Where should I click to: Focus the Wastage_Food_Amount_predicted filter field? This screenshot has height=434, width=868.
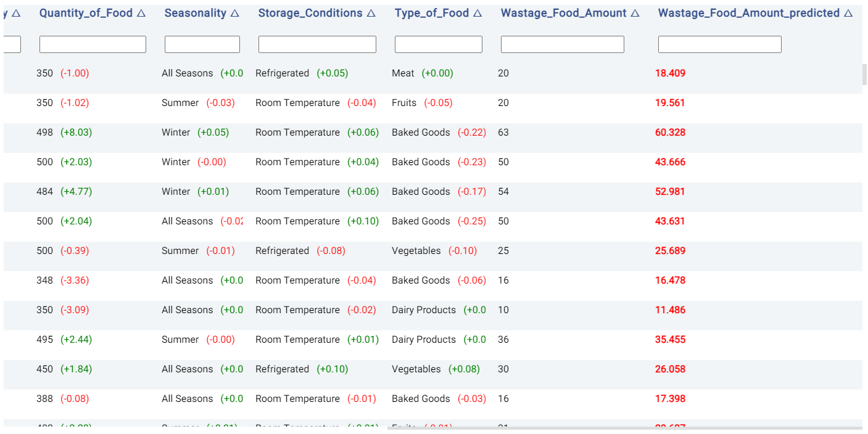[x=720, y=44]
